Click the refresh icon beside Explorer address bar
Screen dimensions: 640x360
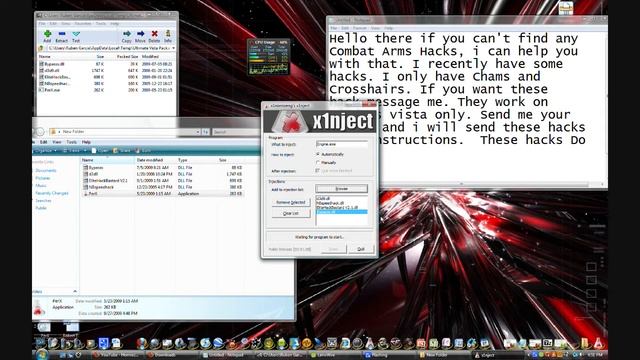coord(206,132)
